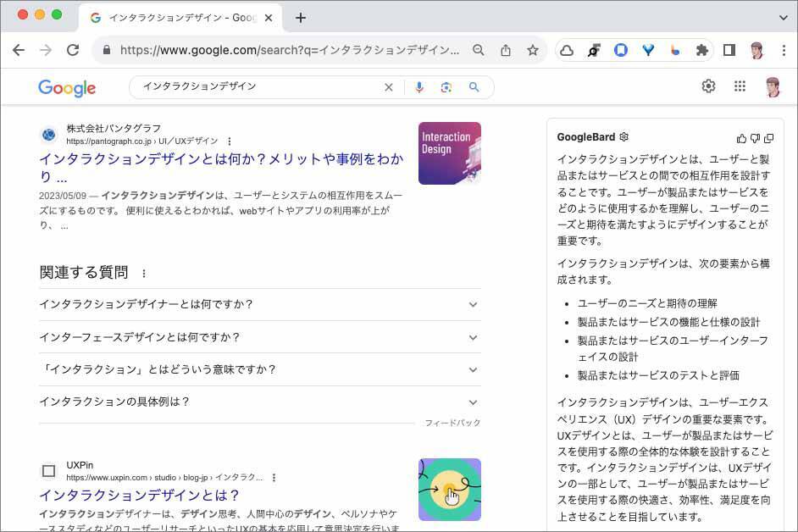
Task: Click the UXPin site name
Action: pos(80,465)
